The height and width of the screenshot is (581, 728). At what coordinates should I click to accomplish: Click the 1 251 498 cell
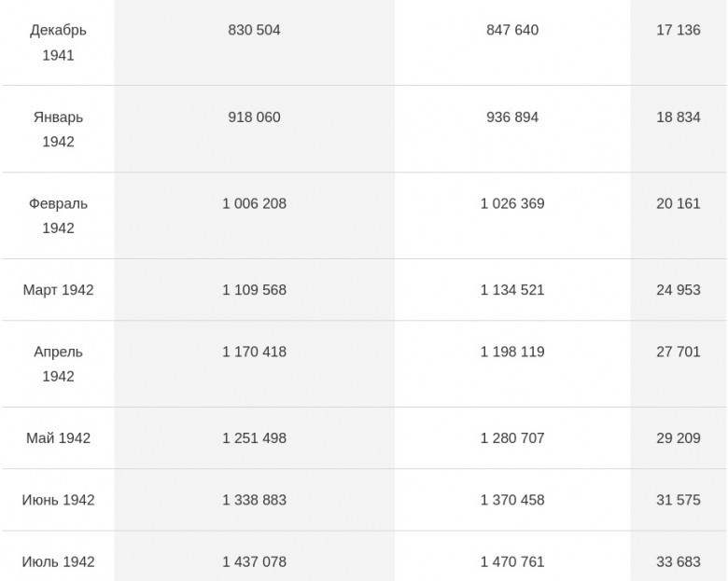(254, 438)
